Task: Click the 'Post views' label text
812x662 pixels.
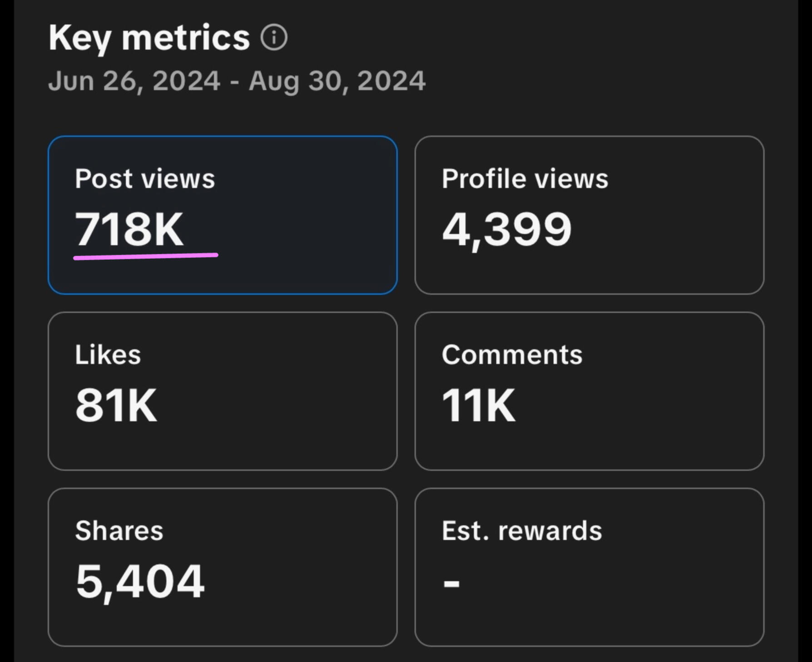Action: pos(145,178)
